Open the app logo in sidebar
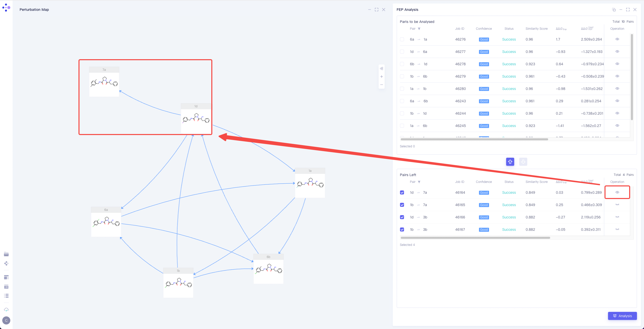The width and height of the screenshot is (644, 329). (x=6, y=7)
